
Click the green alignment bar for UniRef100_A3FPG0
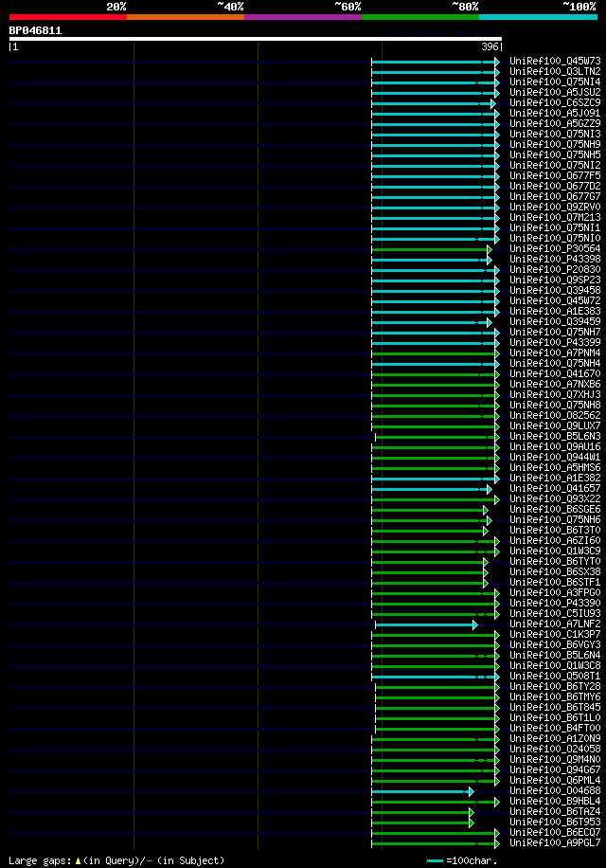[434, 593]
